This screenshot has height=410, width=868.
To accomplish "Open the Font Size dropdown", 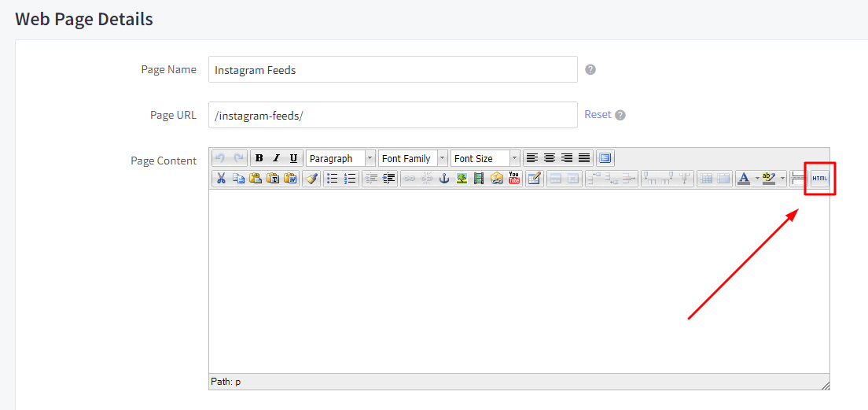I will pos(485,158).
